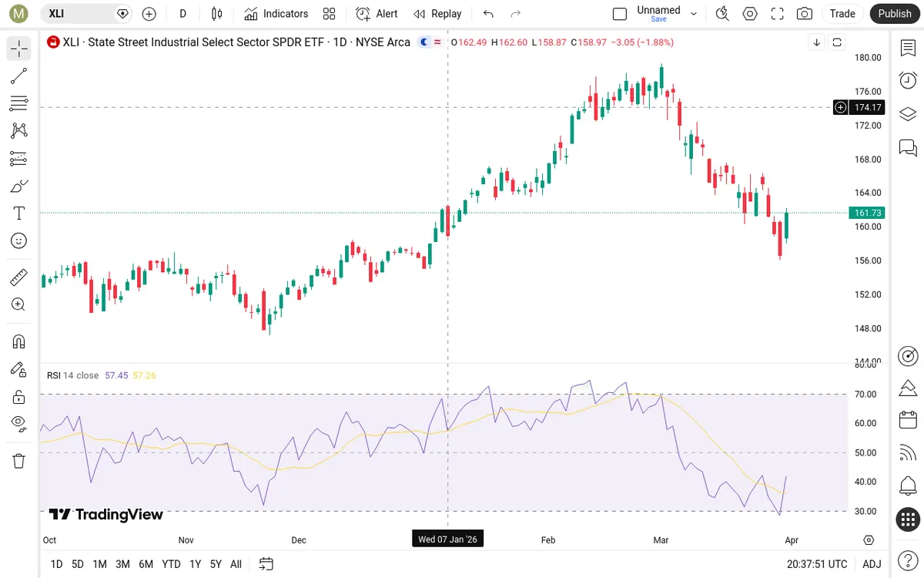Screen dimensions: 924x578
Task: Open the alerts alarm clock panel
Action: point(908,80)
